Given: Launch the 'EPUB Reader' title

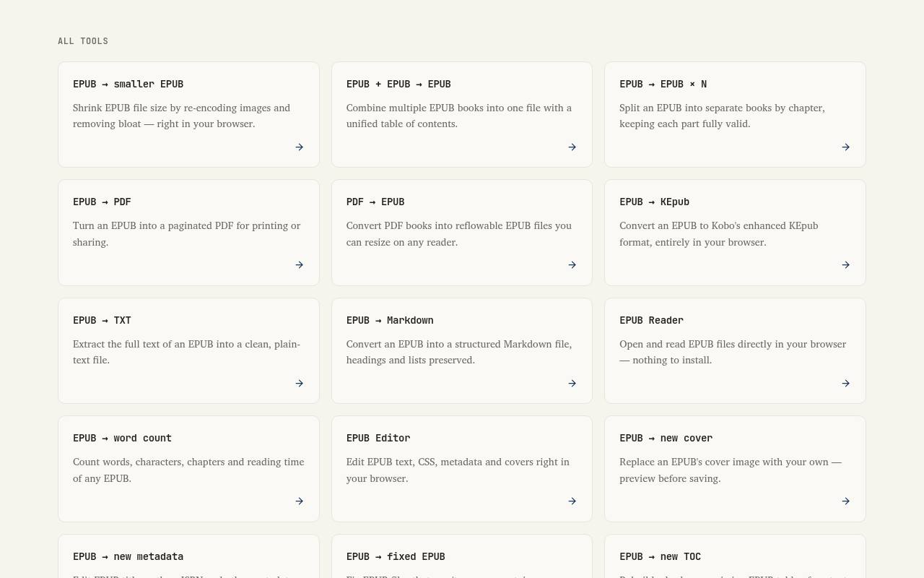Looking at the screenshot, I should (x=651, y=320).
